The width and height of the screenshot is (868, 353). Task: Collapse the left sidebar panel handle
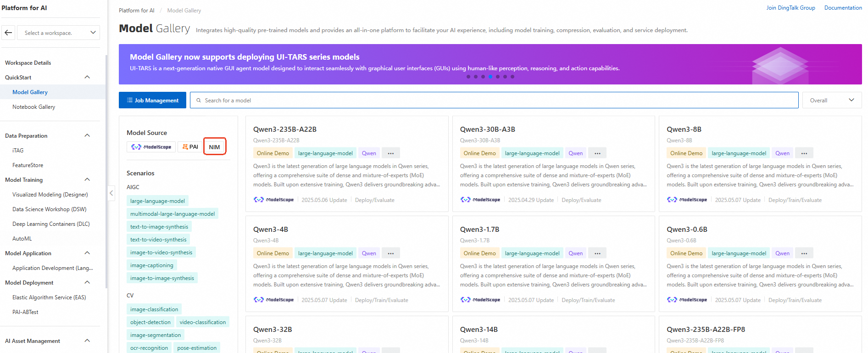click(x=111, y=193)
